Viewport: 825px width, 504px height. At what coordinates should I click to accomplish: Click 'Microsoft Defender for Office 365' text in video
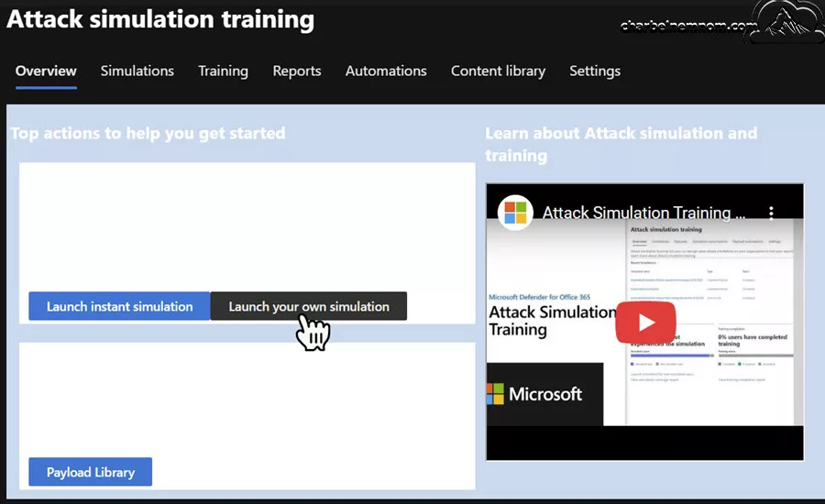point(539,297)
